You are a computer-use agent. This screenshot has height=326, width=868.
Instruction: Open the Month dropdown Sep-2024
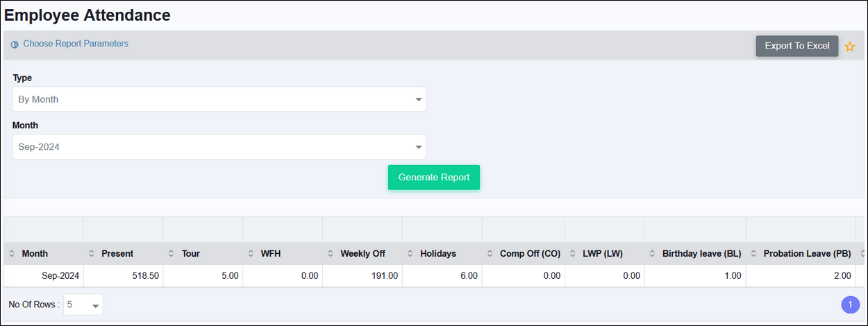coord(219,147)
